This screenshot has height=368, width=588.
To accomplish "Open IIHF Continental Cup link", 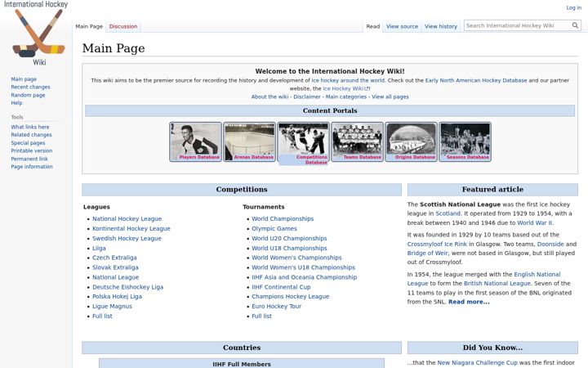I will 281,287.
